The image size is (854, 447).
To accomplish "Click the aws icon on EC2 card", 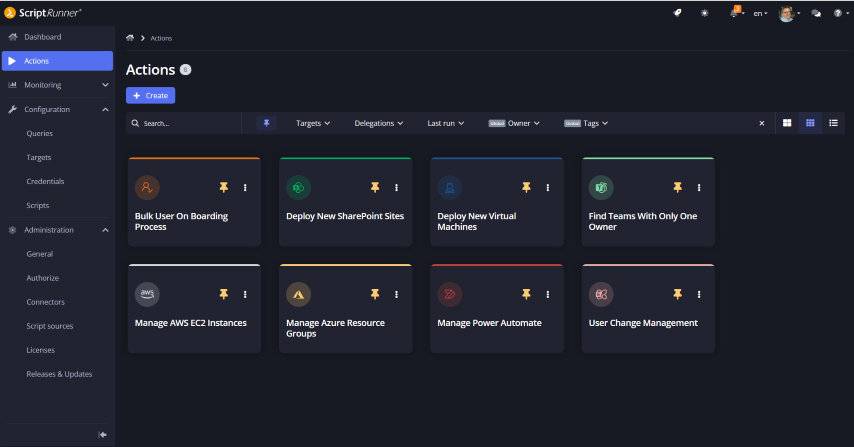I will tap(147, 294).
